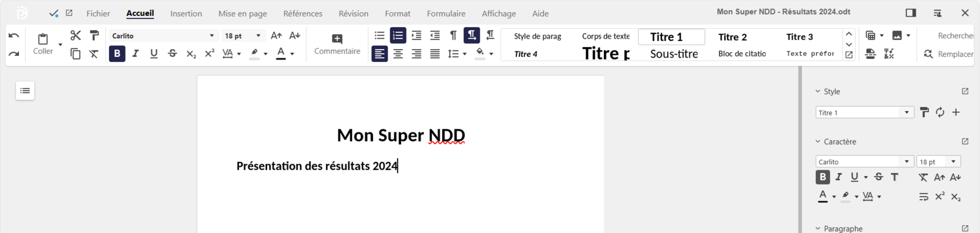Open the styles gallery dialog launcher

tap(849, 55)
